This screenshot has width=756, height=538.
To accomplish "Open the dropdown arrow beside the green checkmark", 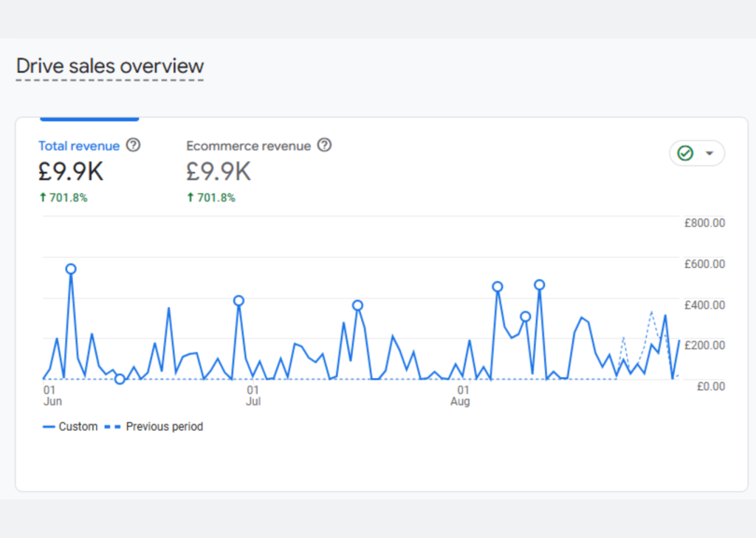I will coord(709,154).
